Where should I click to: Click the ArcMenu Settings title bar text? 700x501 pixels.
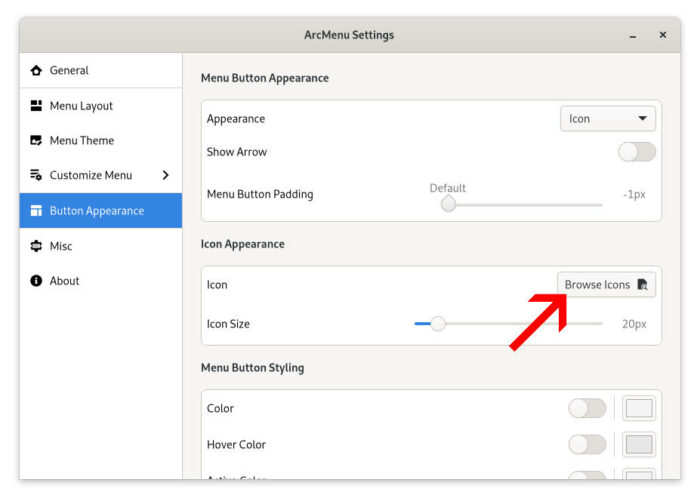pos(349,35)
